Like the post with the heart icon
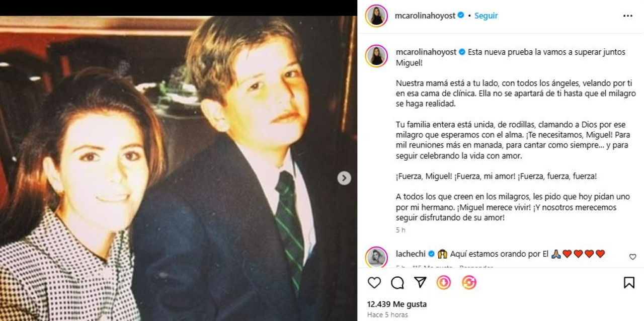 [x=374, y=283]
